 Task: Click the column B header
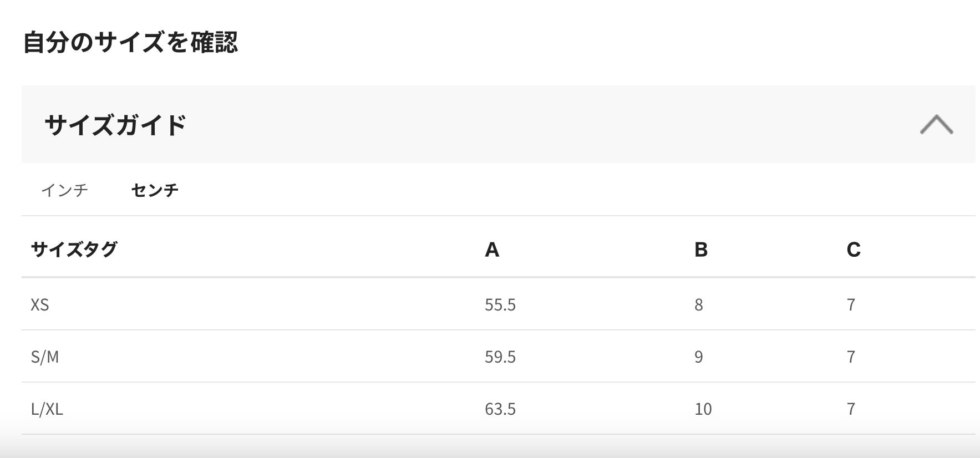coord(701,250)
